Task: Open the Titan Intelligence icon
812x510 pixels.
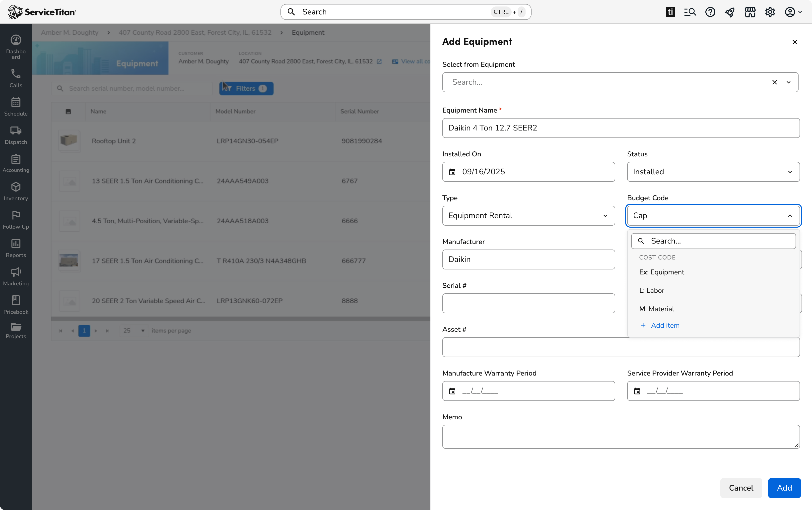Action: (670, 12)
